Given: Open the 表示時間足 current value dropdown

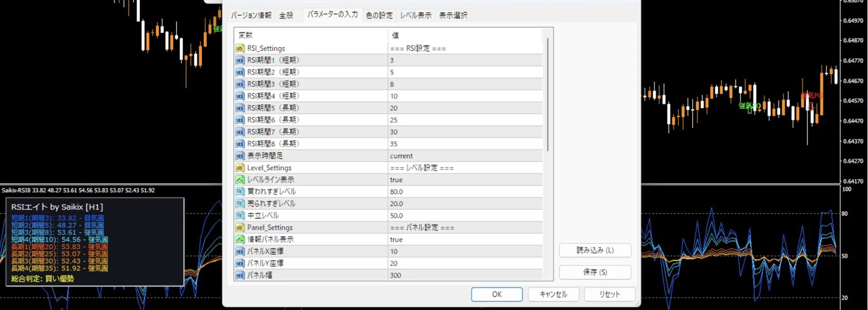Looking at the screenshot, I should pyautogui.click(x=465, y=156).
